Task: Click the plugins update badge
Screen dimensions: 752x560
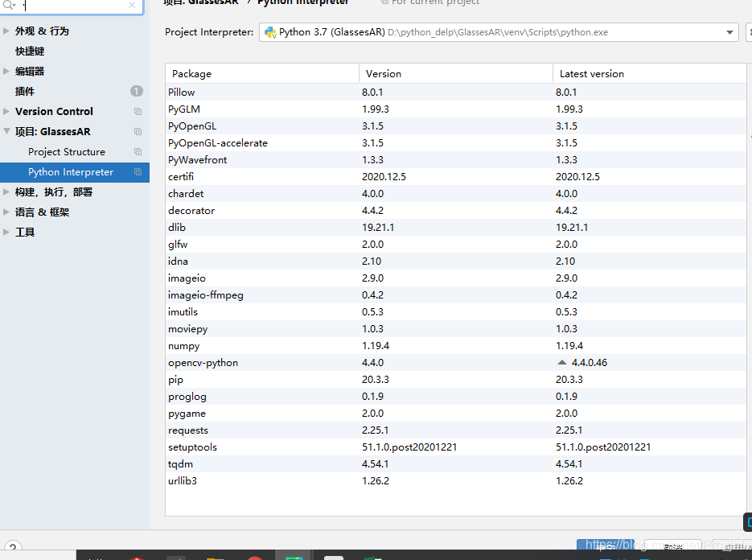Action: 136,91
